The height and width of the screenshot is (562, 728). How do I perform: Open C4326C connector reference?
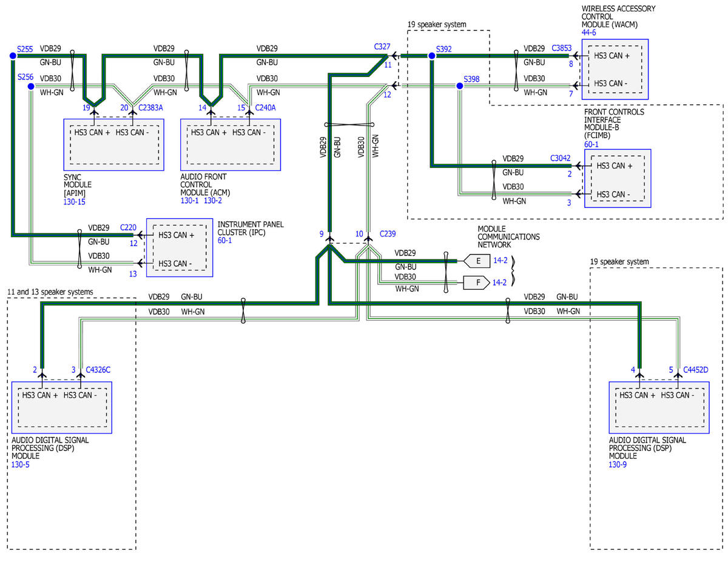[x=98, y=369]
